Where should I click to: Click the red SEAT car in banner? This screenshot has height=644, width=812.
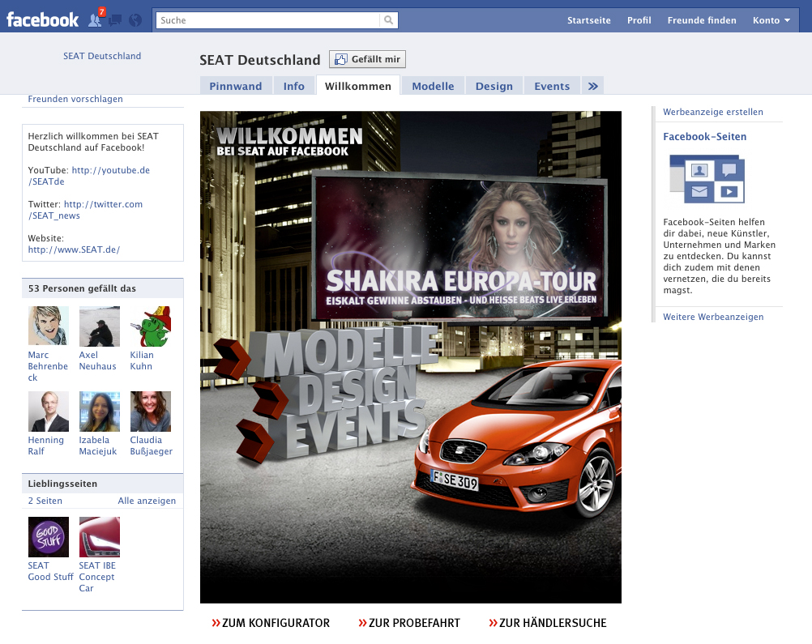click(518, 440)
